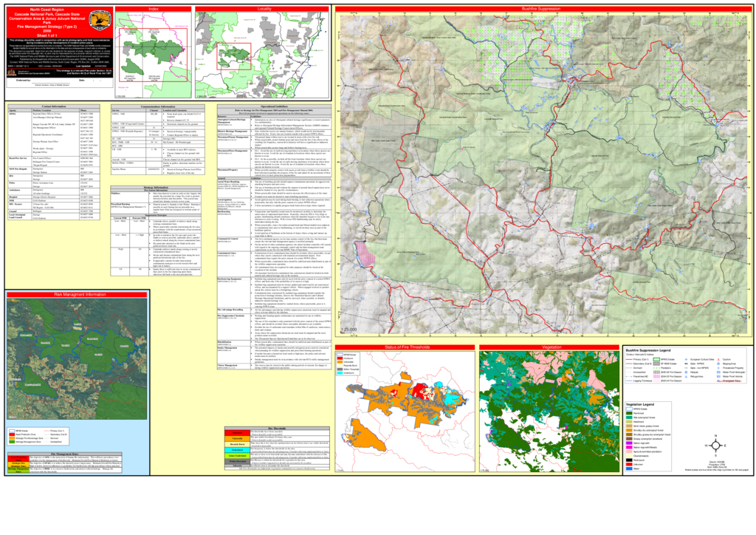756x535 pixels.
Task: Click the Underburnt cyan threshold cell
Action: coord(237,450)
